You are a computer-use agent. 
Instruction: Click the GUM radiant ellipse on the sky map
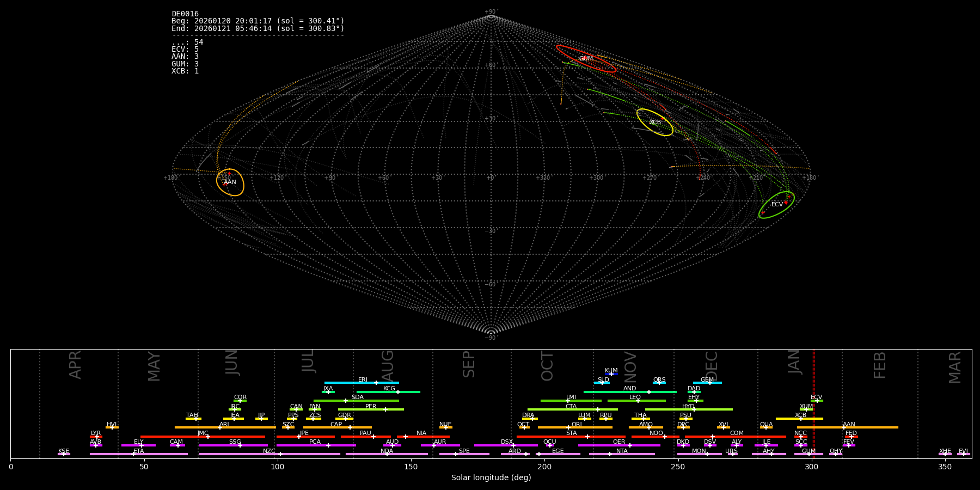tap(586, 59)
